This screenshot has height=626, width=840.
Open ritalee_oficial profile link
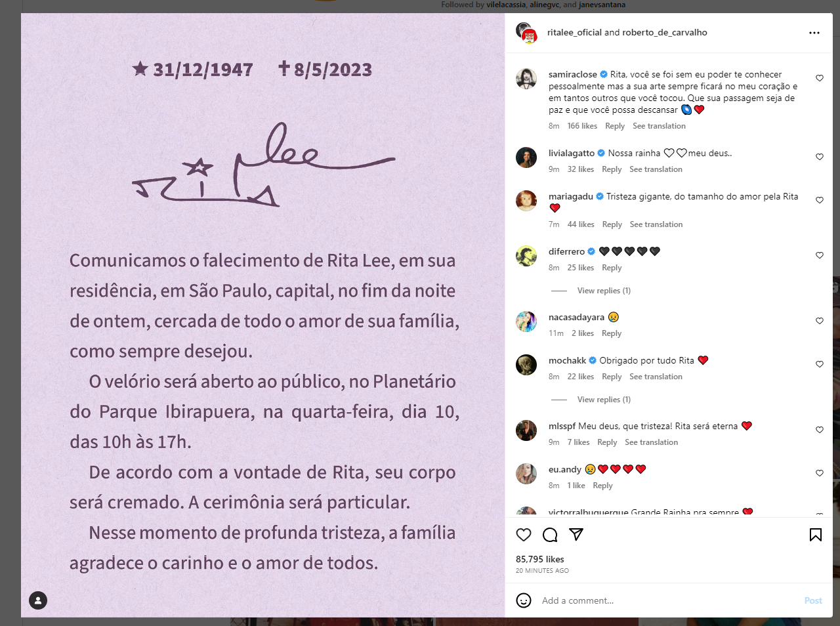coord(574,32)
